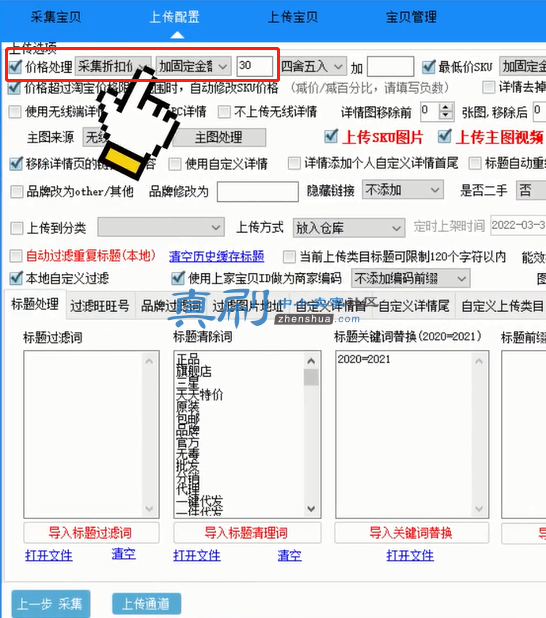
Task: Enable 详情添加个人自定义详情首尾 checkbox
Action: coord(294,163)
